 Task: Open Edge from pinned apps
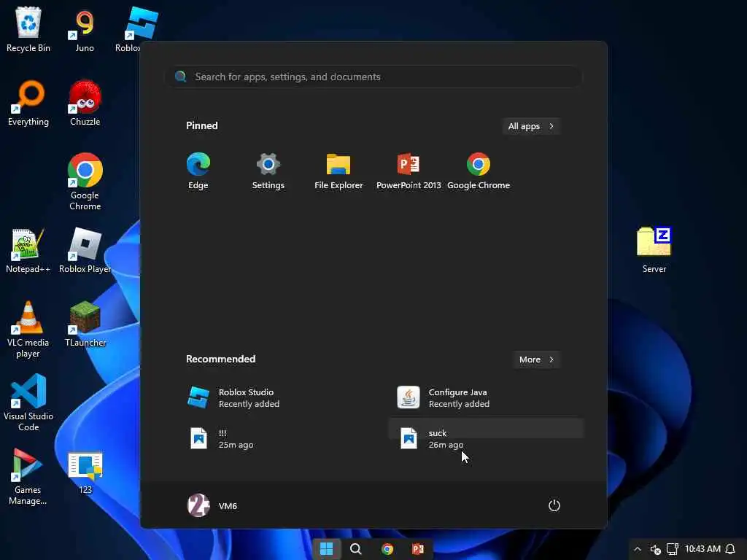point(198,171)
